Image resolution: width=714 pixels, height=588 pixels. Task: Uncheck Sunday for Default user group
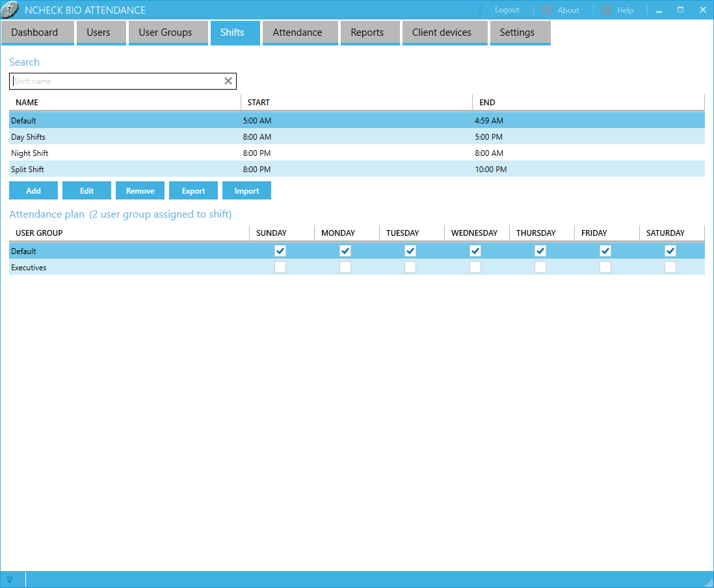pyautogui.click(x=280, y=251)
